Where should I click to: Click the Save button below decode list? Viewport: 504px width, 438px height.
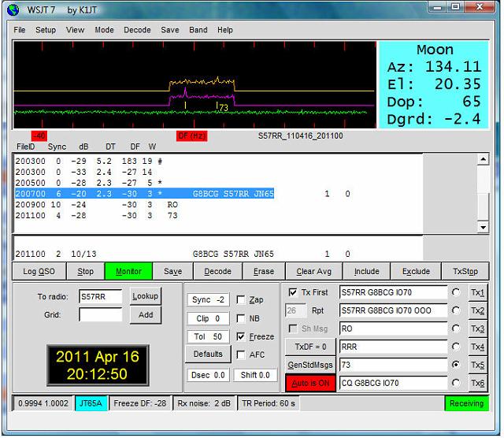173,272
